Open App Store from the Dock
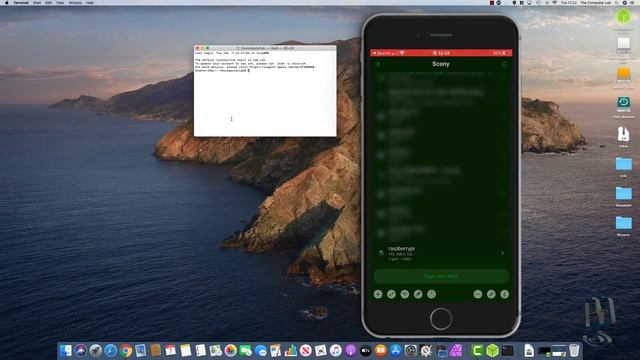The image size is (640, 360). (x=396, y=350)
